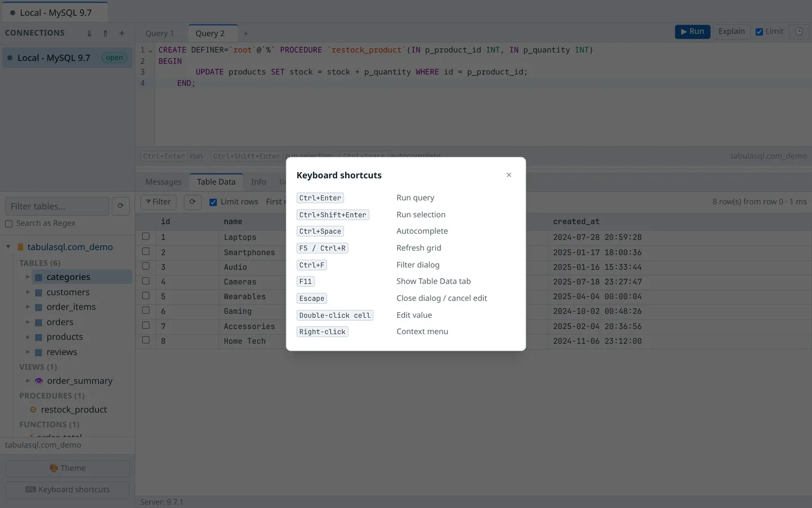This screenshot has width=812, height=508.
Task: Enable Search as Regex checkbox
Action: click(8, 224)
